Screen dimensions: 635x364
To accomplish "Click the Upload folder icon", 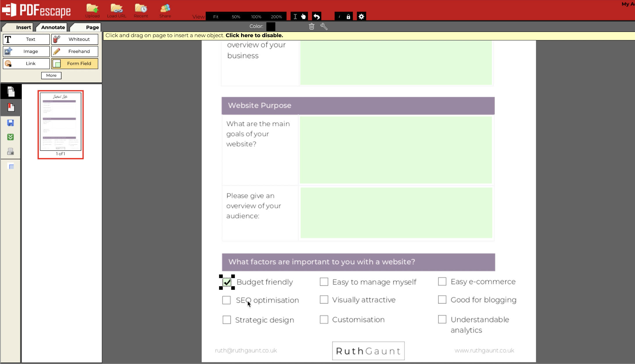I will [x=92, y=9].
